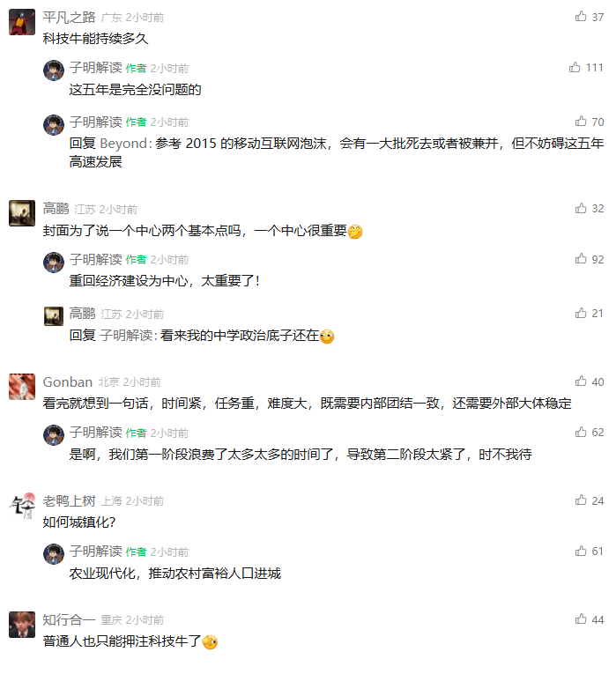Image resolution: width=616 pixels, height=674 pixels.
Task: Like 平凡之路's comment with 37 likes
Action: pyautogui.click(x=581, y=17)
